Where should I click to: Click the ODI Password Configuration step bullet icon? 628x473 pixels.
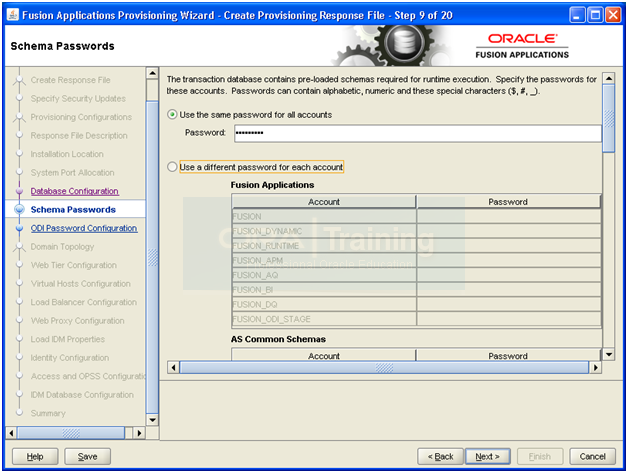[19, 228]
